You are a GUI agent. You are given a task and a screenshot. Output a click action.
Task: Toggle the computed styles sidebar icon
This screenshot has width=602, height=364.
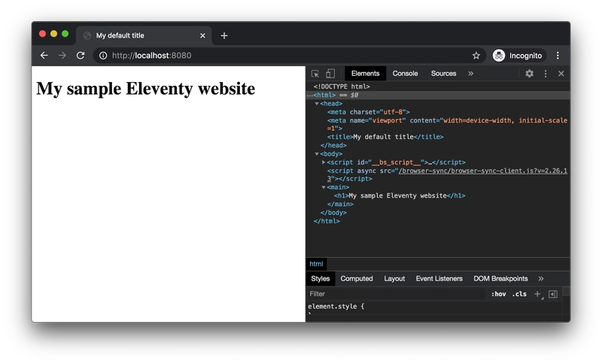[x=553, y=294]
